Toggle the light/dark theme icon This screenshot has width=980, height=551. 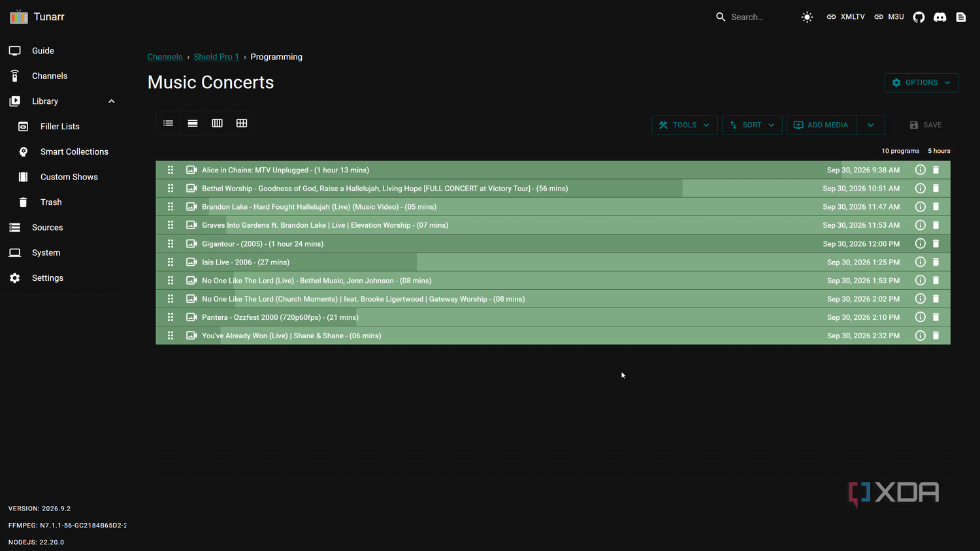807,17
